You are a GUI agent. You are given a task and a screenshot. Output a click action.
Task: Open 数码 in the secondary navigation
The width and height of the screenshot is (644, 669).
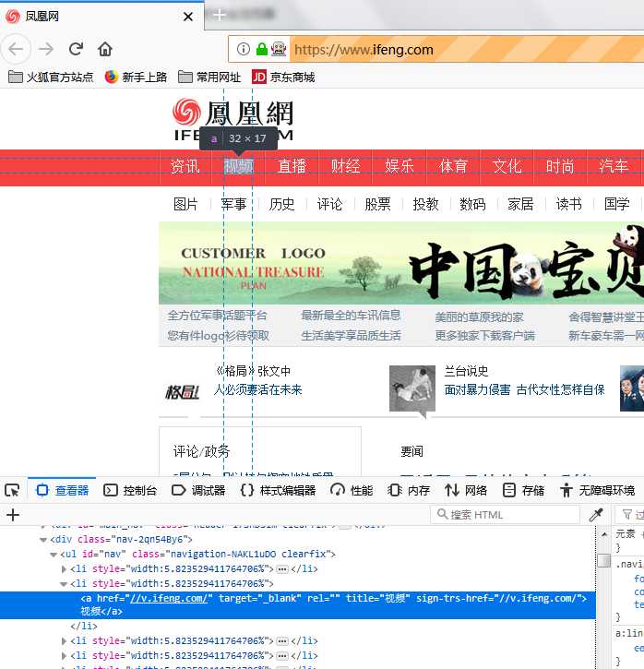(x=472, y=204)
